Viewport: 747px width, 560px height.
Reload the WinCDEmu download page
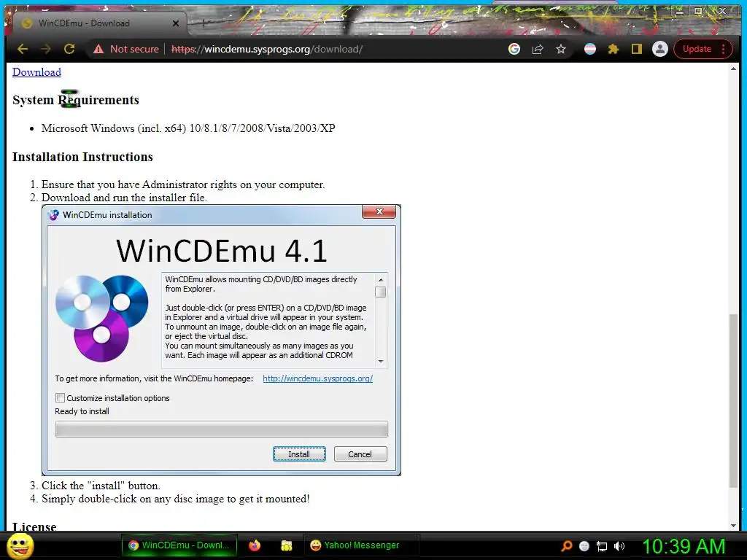(69, 49)
